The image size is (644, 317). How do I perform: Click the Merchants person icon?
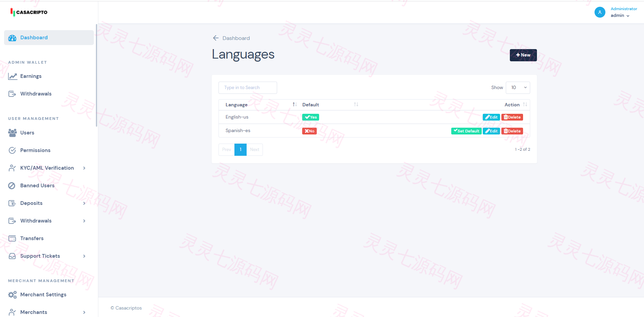pyautogui.click(x=12, y=312)
